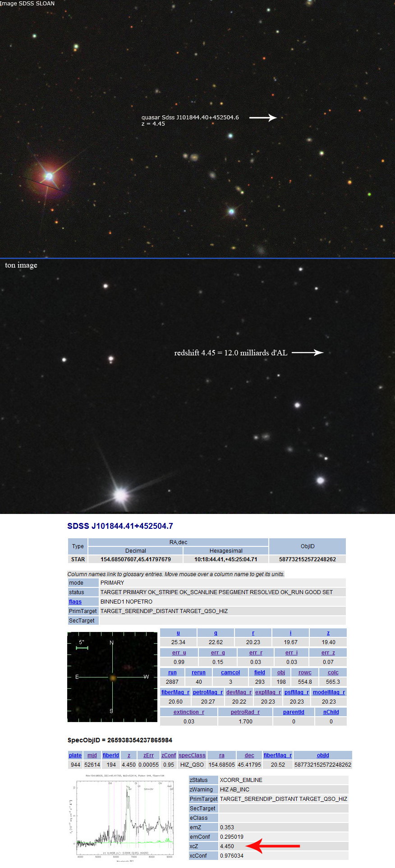Select the zStatus value XCORR_EMLINE
Screen dimensions: 395x868
click(241, 780)
